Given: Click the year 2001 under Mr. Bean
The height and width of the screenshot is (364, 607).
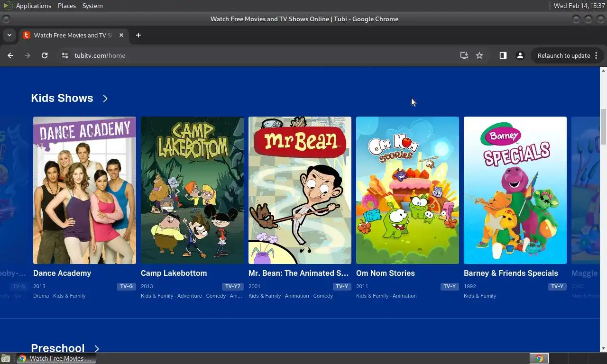Looking at the screenshot, I should point(255,286).
